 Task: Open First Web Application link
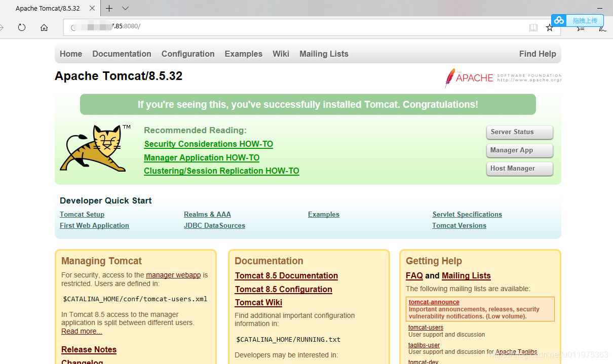click(x=94, y=226)
